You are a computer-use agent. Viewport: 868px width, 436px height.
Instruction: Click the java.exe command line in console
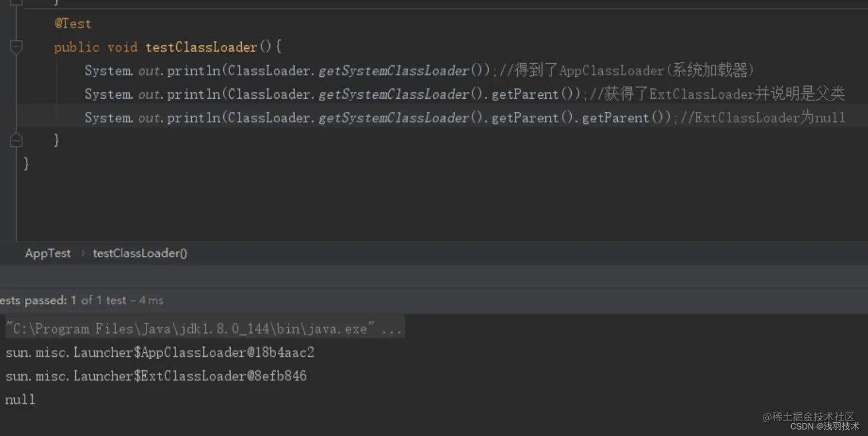(204, 329)
